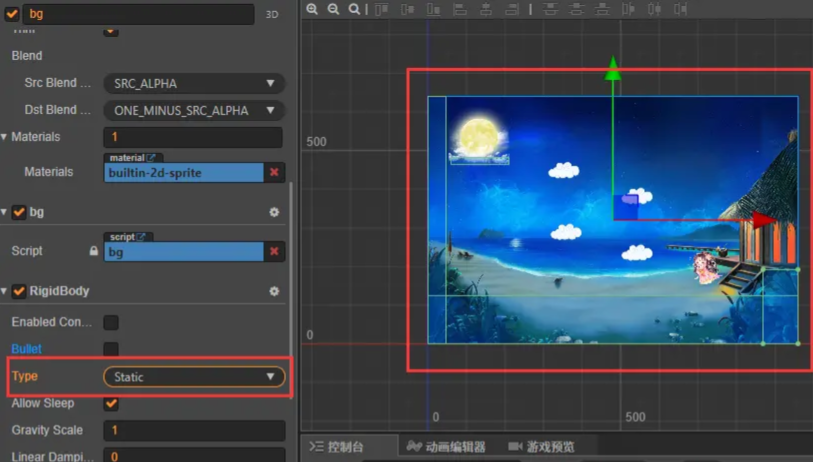Distribute nodes by left edges
Viewport: 813px width, 462px height.
click(628, 9)
